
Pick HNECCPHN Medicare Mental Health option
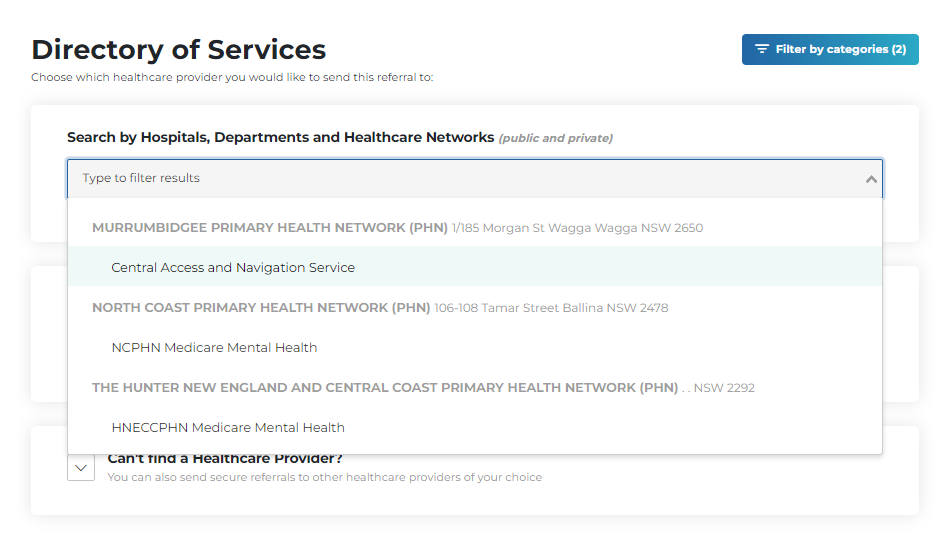tap(228, 427)
